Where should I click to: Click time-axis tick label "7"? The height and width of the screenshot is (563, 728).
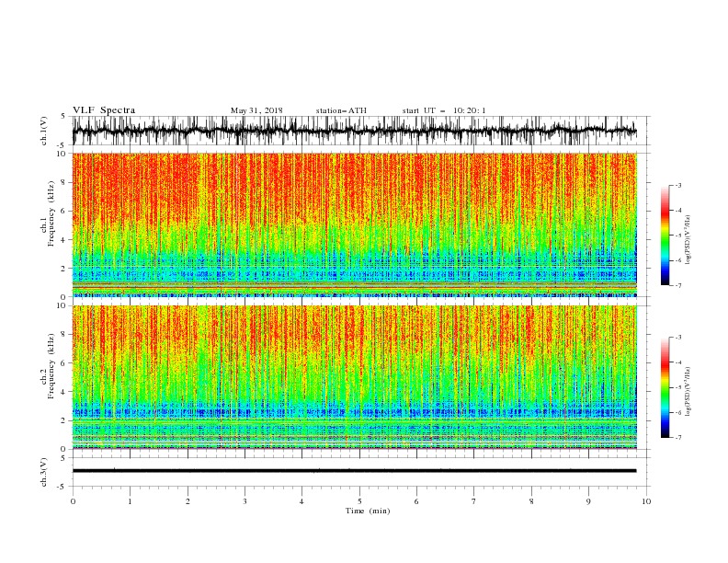pos(474,501)
